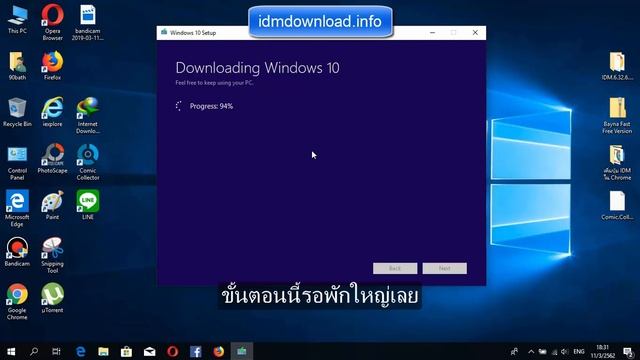Launch PhotoScape shortcut

pos(52,158)
